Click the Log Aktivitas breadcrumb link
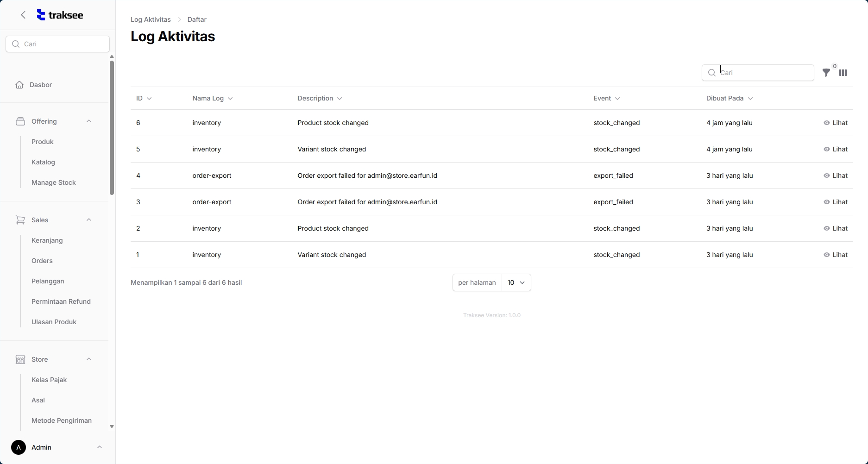Image resolution: width=868 pixels, height=464 pixels. 151,19
